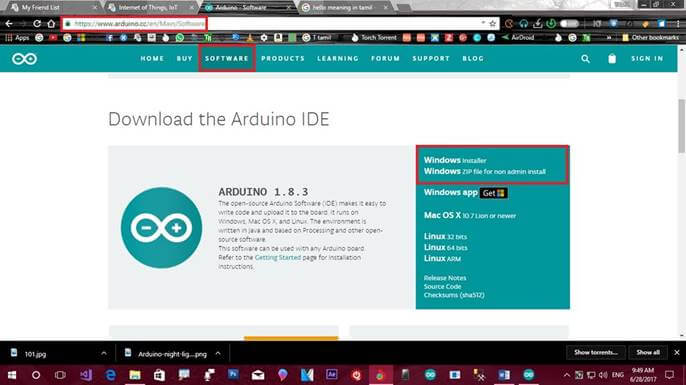Image resolution: width=686 pixels, height=385 pixels.
Task: Open Photoshop from the taskbar
Action: (234, 375)
